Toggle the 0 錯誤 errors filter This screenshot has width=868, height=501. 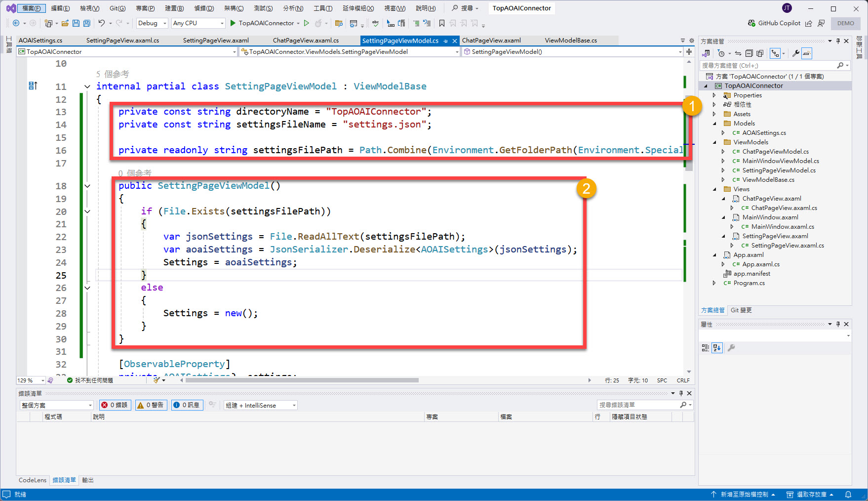click(115, 405)
